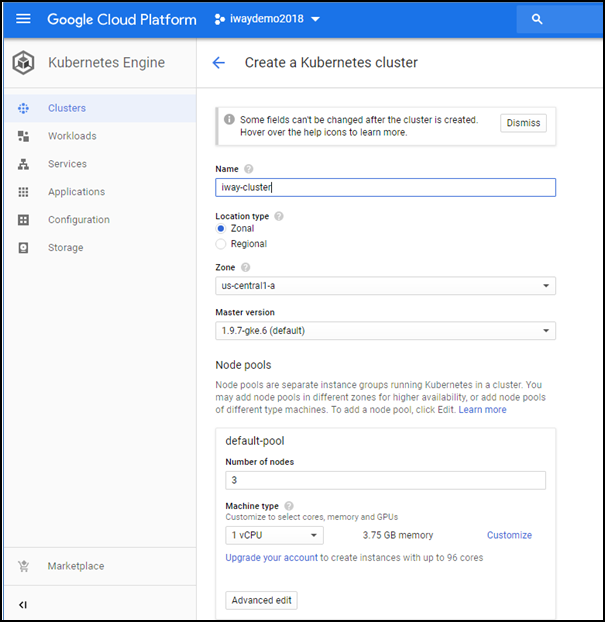Click the Workloads sidebar icon
The image size is (605, 622).
(x=23, y=136)
